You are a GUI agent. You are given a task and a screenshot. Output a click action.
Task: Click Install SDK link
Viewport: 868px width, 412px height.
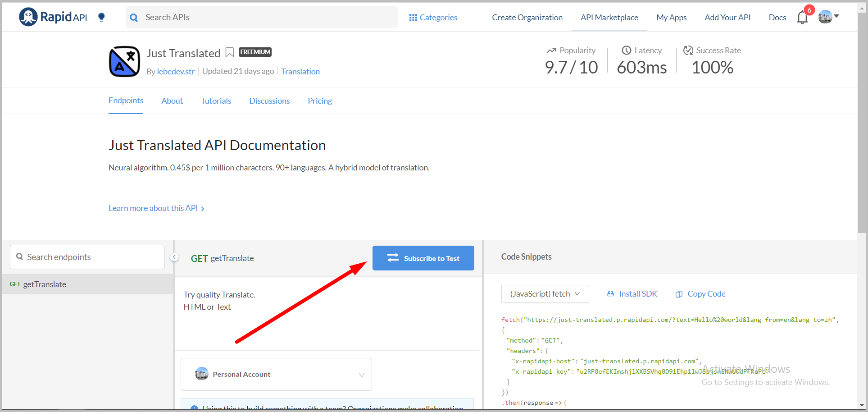(638, 293)
